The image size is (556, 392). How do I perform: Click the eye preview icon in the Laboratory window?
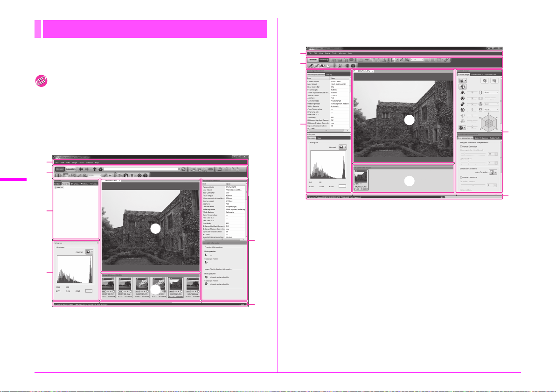[x=322, y=66]
